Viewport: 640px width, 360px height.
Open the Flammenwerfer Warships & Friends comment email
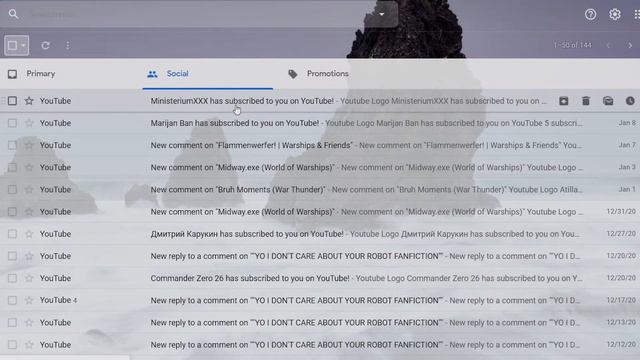320,145
